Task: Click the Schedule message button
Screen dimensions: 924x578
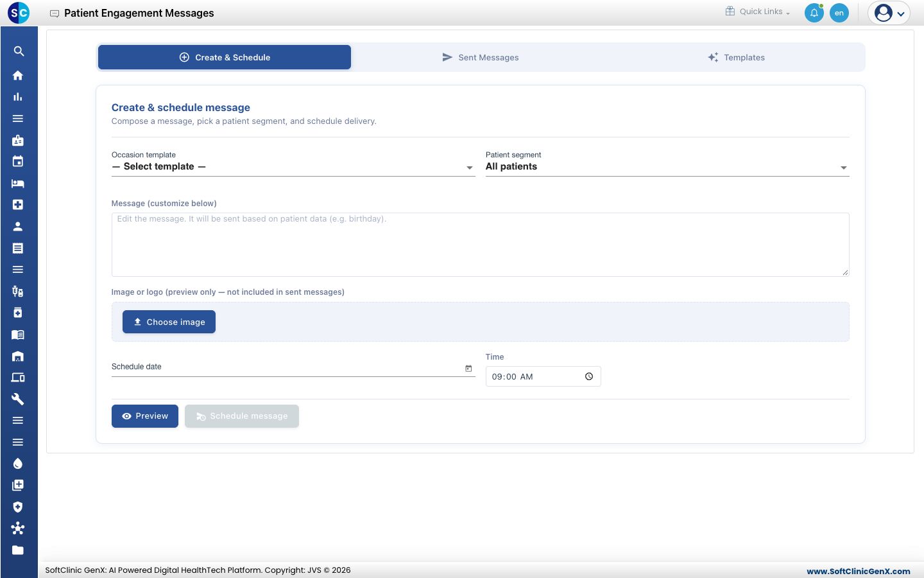Action: 242,416
